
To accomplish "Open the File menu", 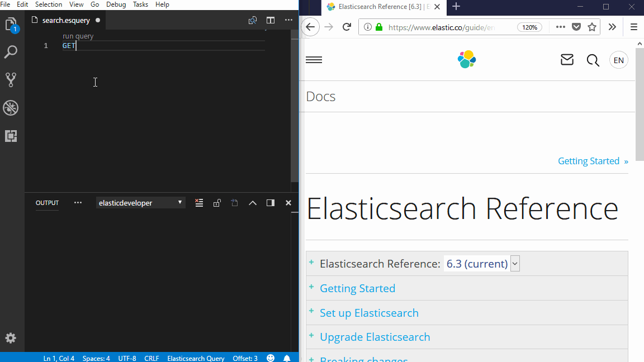I will click(6, 4).
